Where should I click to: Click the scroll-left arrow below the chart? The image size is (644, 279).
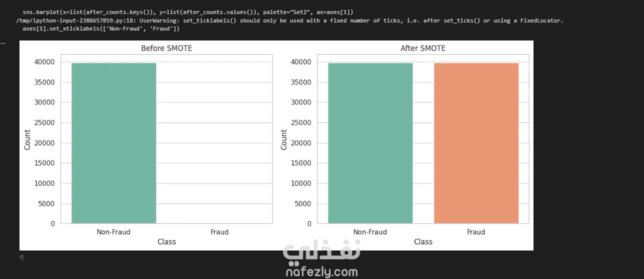coord(21,257)
